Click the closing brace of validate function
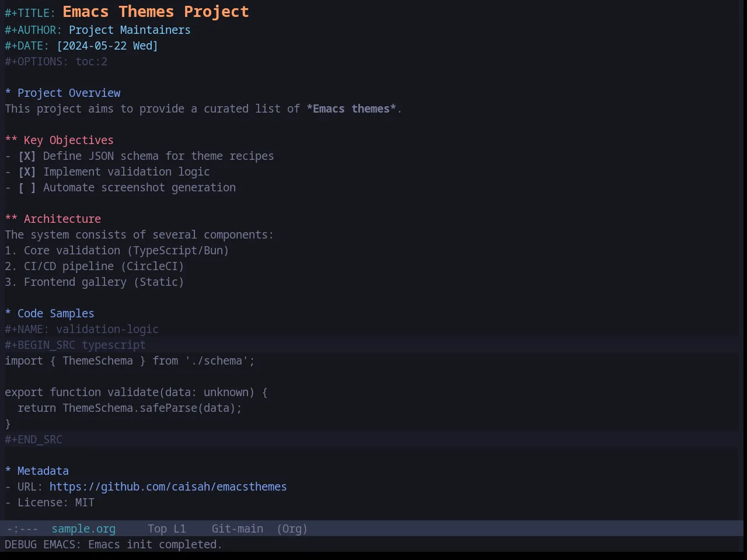The width and height of the screenshot is (747, 560). (8, 423)
